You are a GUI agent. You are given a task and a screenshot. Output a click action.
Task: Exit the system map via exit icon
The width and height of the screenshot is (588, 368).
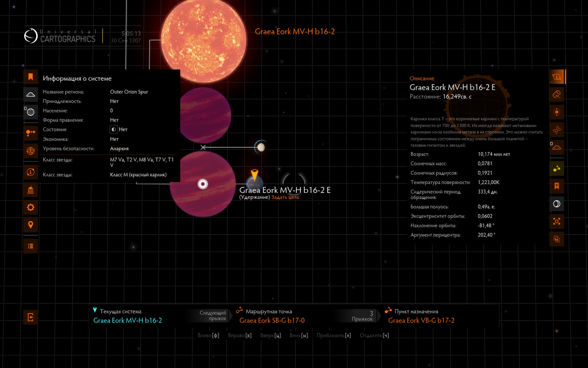coord(31,317)
